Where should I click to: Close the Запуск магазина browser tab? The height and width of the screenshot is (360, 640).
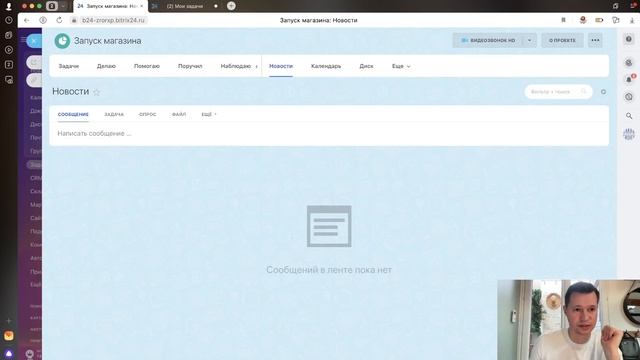coord(142,6)
